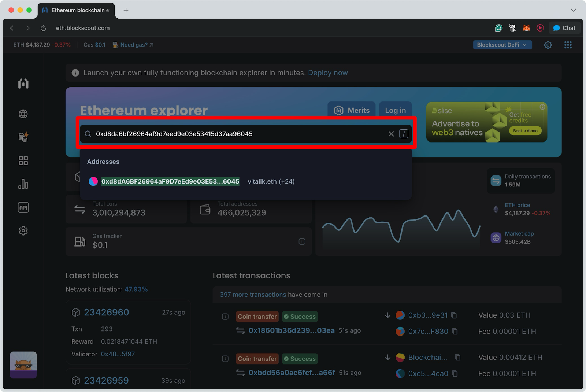
Task: View charts via the stats icon in sidebar
Action: point(23,184)
